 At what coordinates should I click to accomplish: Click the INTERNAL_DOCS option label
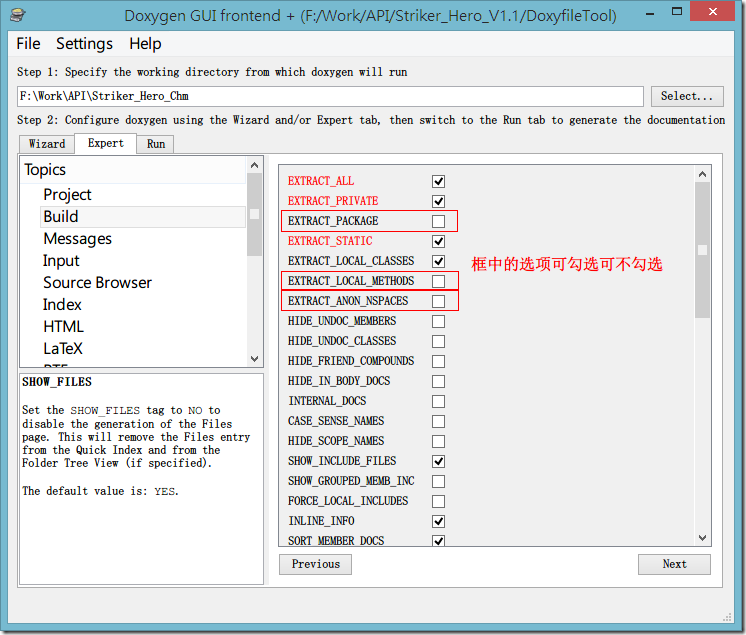point(327,401)
